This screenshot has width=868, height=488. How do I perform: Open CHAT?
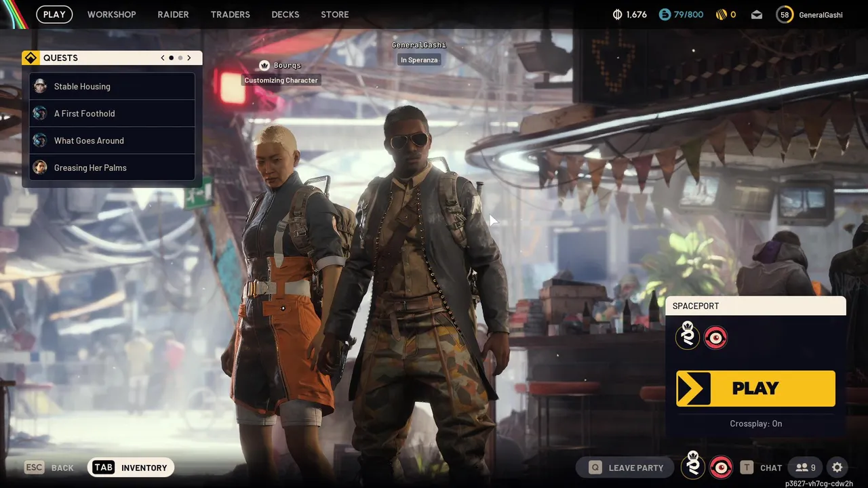pos(761,467)
